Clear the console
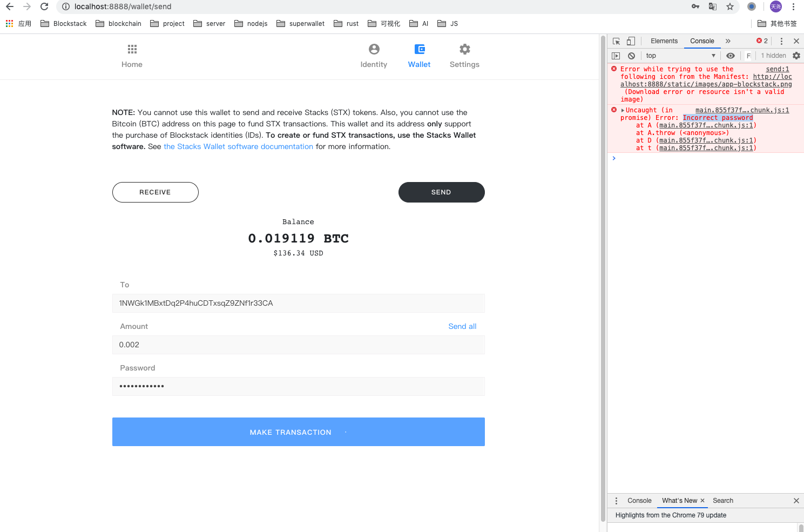 click(x=631, y=56)
